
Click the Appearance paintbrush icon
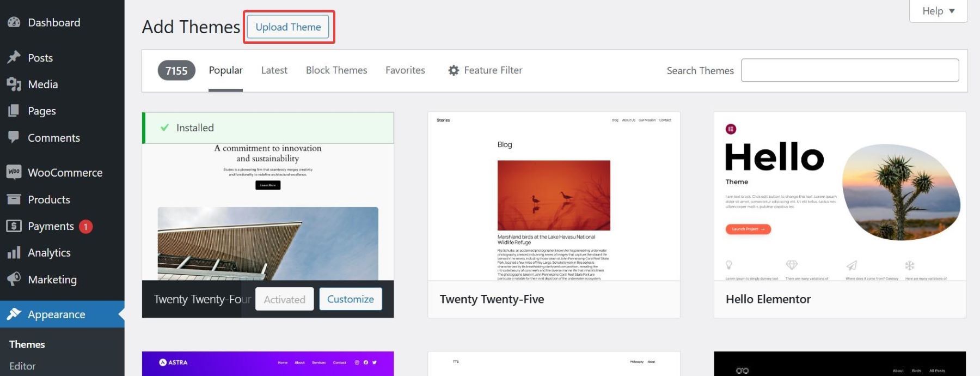point(14,314)
